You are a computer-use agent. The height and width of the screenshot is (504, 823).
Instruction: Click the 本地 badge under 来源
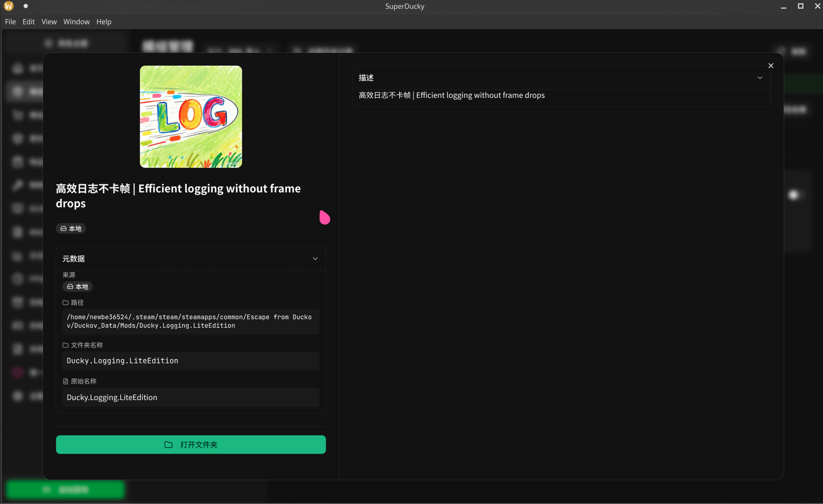click(78, 287)
